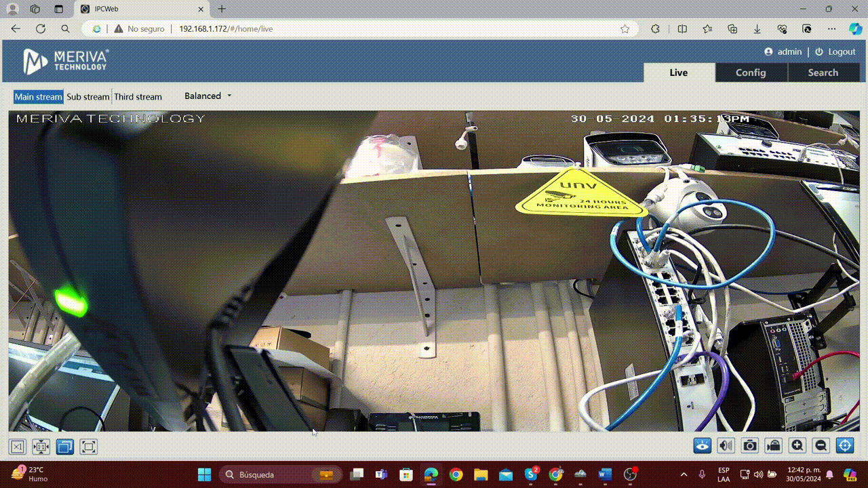Click the zoom in magnifier icon
This screenshot has height=488, width=868.
click(x=797, y=445)
